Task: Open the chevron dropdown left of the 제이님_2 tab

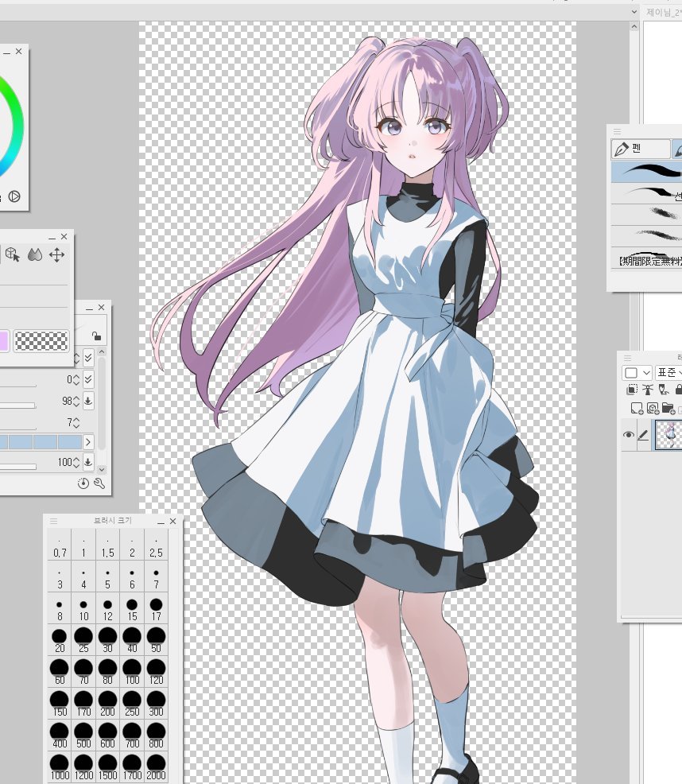Action: pyautogui.click(x=634, y=11)
